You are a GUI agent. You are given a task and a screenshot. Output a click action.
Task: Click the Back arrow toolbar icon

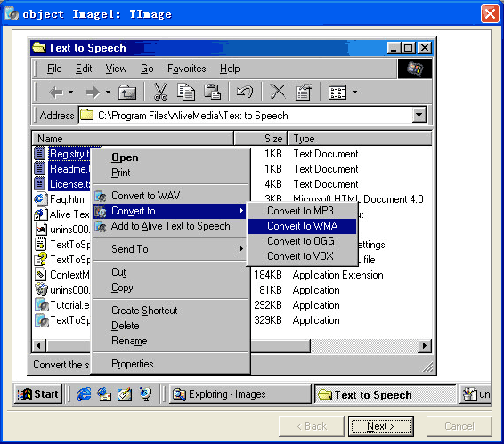click(x=55, y=93)
